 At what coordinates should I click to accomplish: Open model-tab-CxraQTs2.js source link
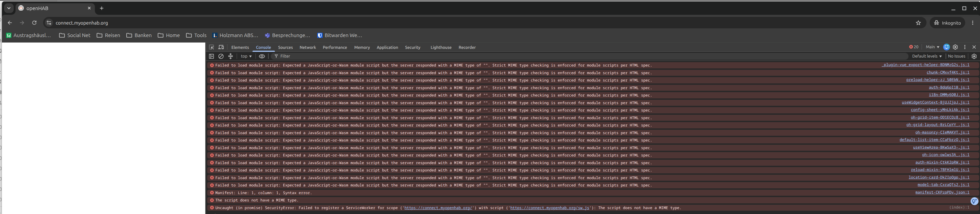(943, 185)
